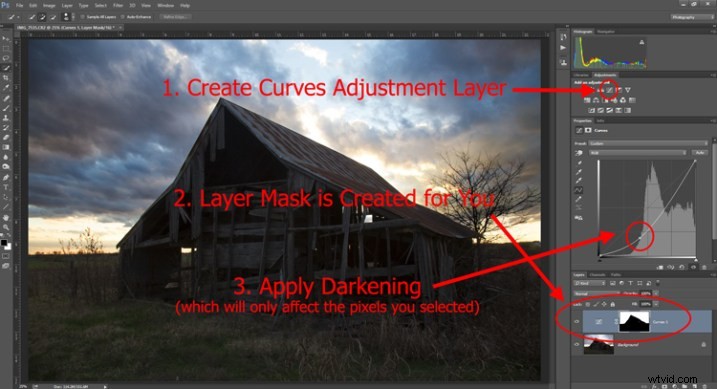Image resolution: width=717 pixels, height=389 pixels.
Task: Open the File menu
Action: pyautogui.click(x=19, y=5)
